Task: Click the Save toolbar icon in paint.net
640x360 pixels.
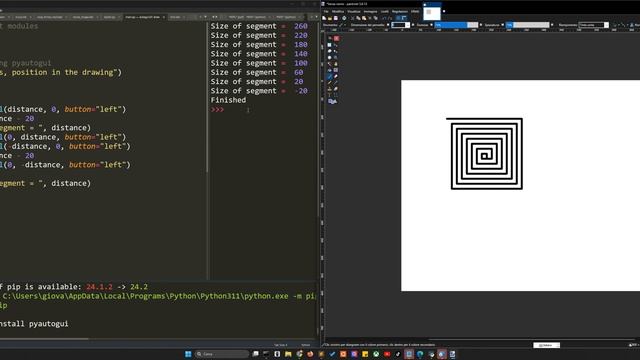Action: pyautogui.click(x=336, y=18)
